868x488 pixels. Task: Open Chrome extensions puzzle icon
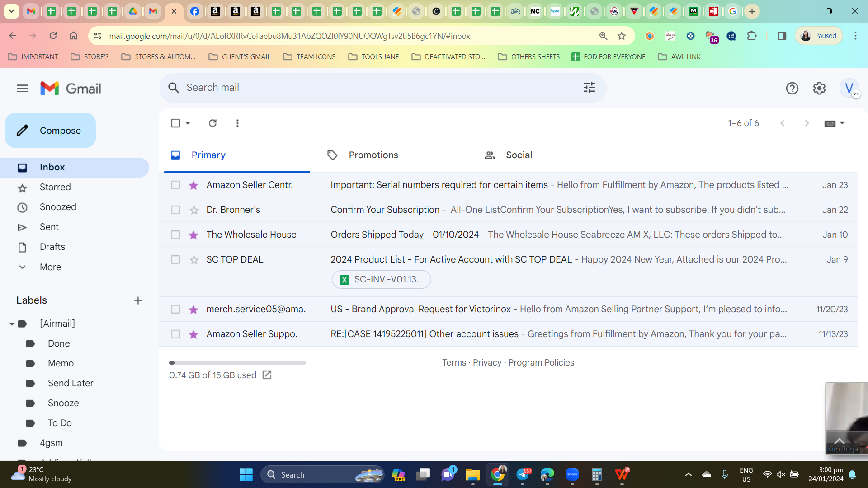click(752, 36)
